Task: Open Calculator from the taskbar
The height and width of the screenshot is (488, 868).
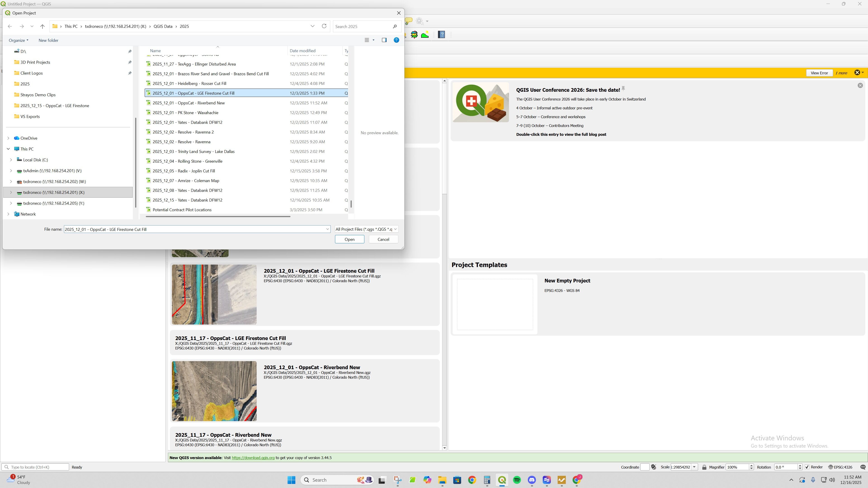Action: pos(487,480)
